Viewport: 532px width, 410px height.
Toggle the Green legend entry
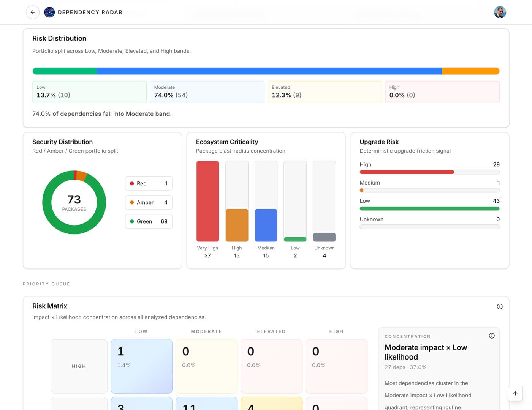(x=148, y=221)
